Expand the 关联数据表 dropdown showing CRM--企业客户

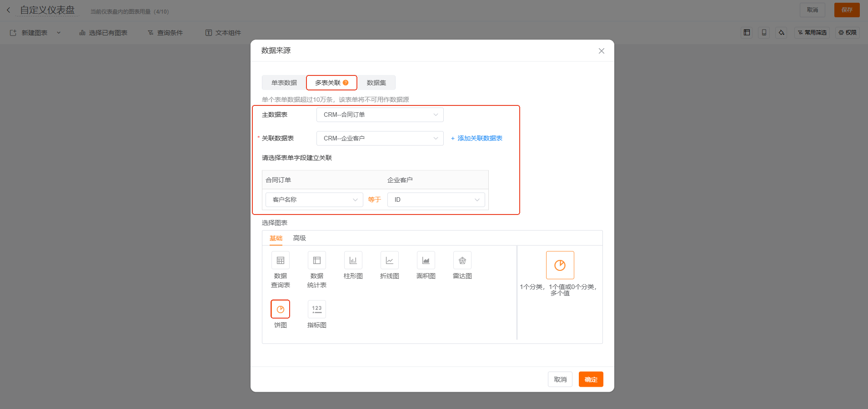380,138
